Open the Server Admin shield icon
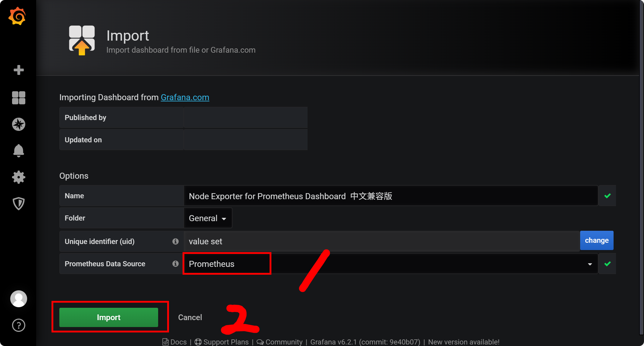Viewport: 644px width, 346px height. point(19,204)
